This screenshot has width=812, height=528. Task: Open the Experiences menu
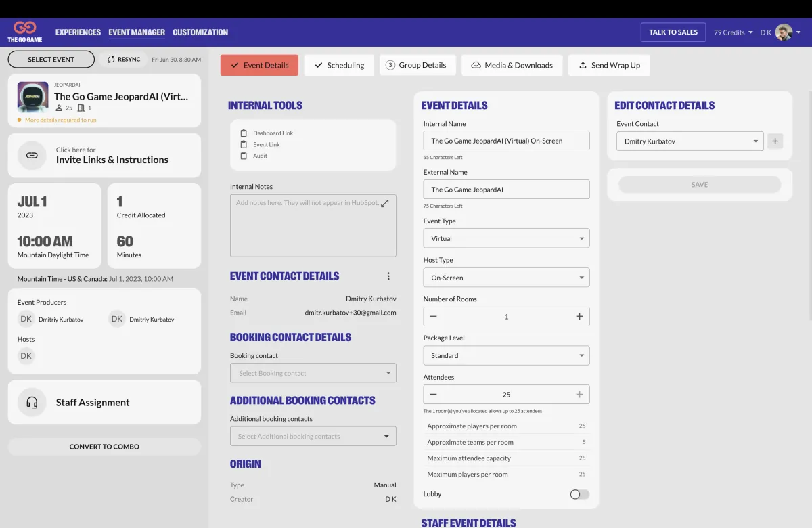[x=78, y=32]
